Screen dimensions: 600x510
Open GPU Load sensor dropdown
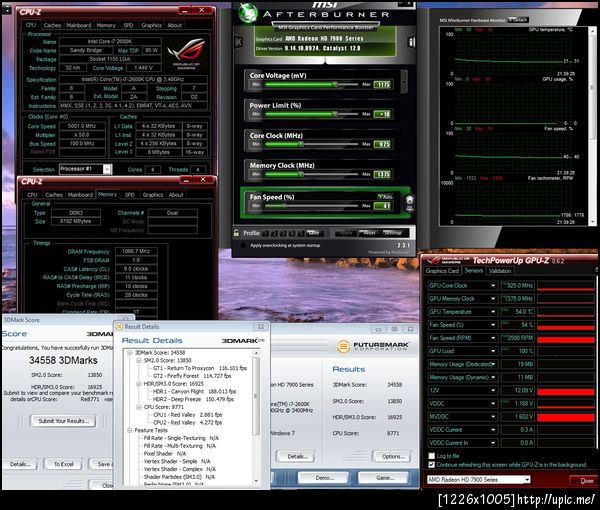[x=493, y=351]
